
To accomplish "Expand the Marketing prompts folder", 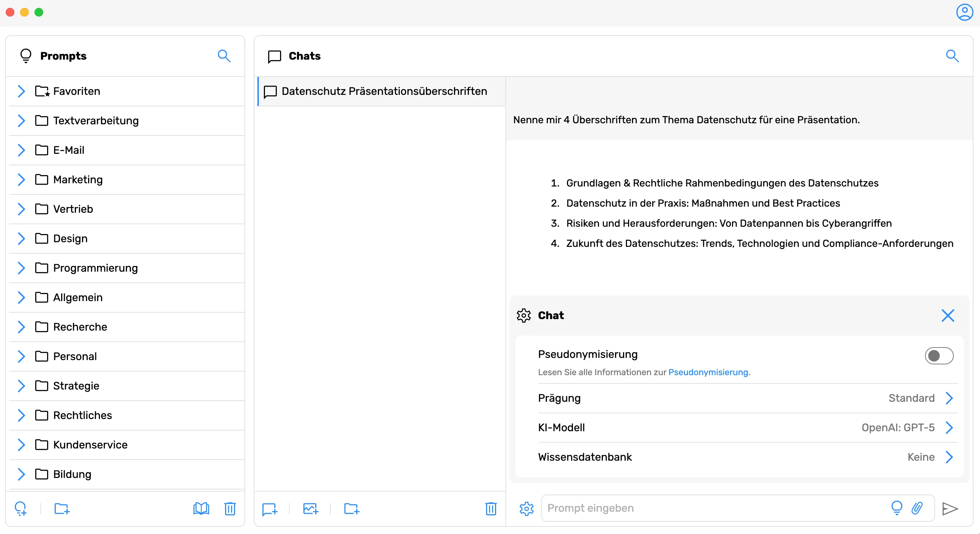I will (x=21, y=180).
